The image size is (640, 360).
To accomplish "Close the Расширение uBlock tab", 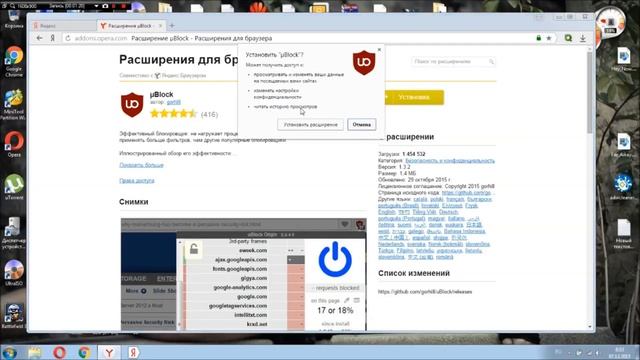I will pos(160,25).
